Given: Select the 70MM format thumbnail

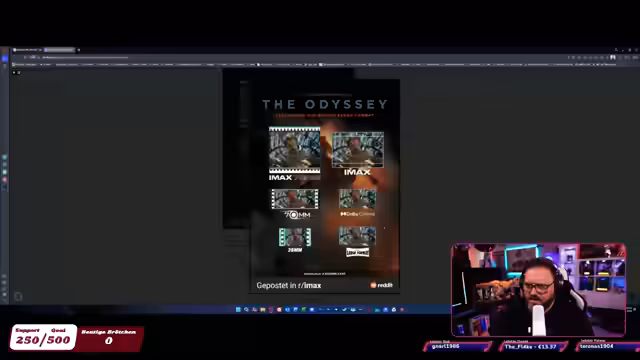Looking at the screenshot, I should coord(295,199).
